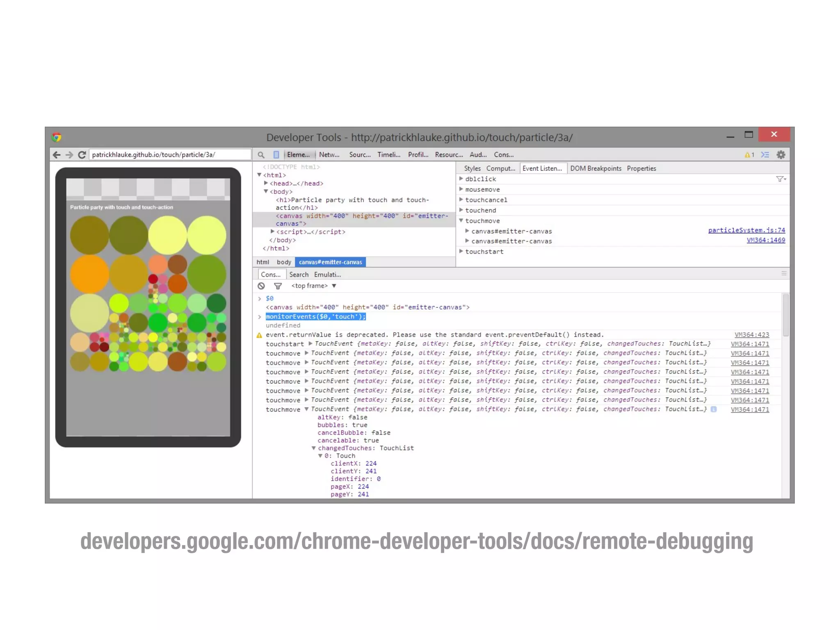Select the Search drawer tab
The height and width of the screenshot is (630, 840).
(x=299, y=275)
